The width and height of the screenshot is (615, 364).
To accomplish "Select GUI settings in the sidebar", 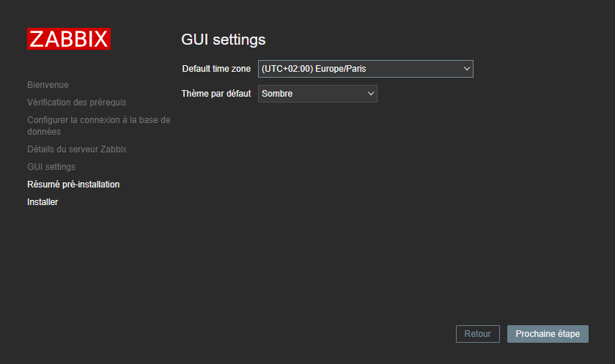I will point(51,167).
